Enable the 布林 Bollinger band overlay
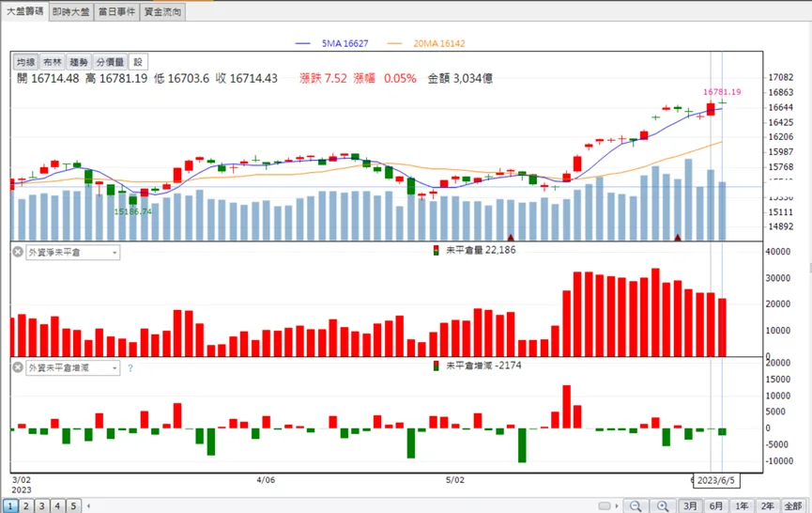Image resolution: width=812 pixels, height=513 pixels. tap(52, 62)
